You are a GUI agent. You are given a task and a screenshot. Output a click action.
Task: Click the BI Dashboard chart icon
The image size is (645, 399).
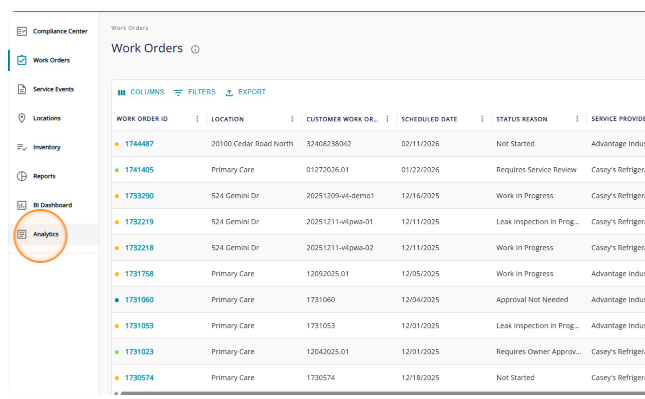click(22, 205)
